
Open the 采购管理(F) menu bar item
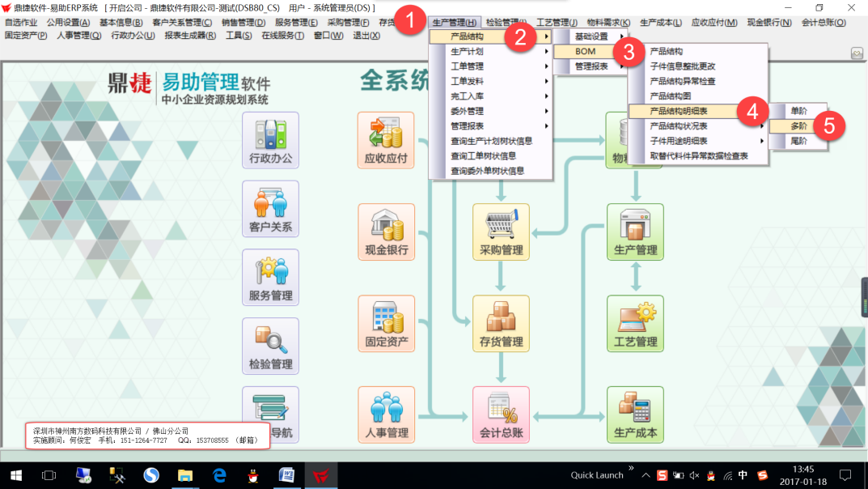click(348, 23)
